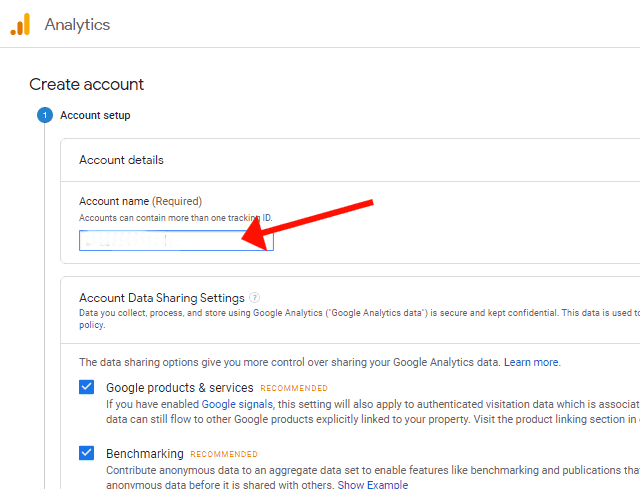Click the Benchmarking option label

145,453
